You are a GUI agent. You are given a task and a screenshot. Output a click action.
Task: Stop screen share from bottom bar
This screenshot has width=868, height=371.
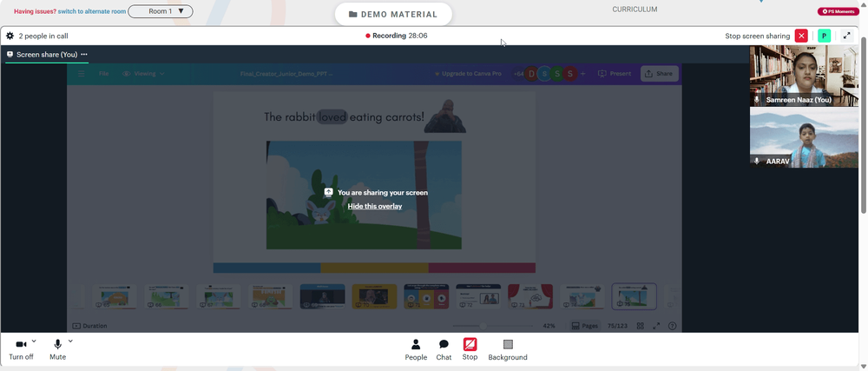click(470, 350)
